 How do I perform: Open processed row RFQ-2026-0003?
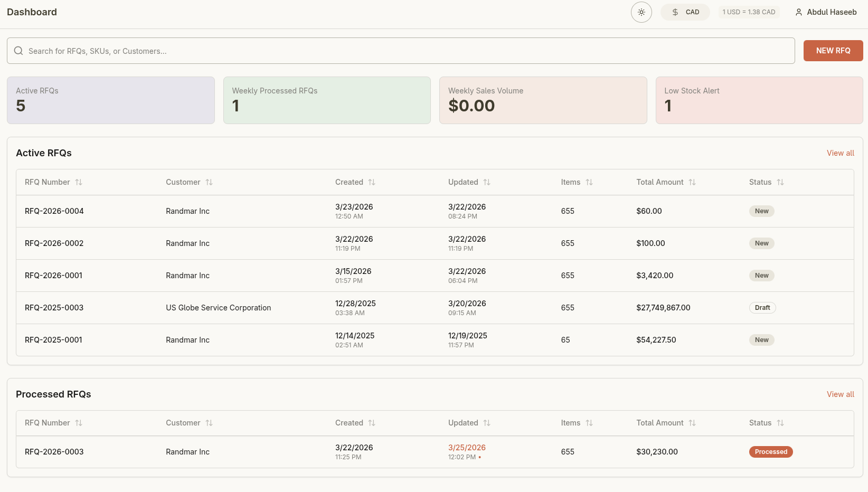click(435, 452)
